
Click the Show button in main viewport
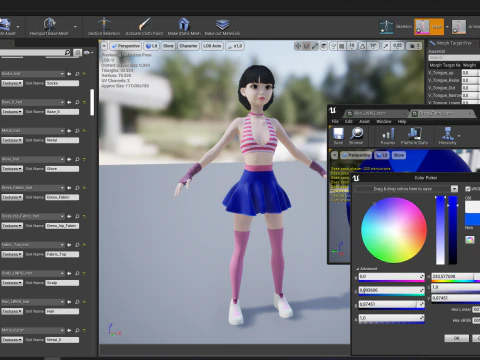coord(168,46)
